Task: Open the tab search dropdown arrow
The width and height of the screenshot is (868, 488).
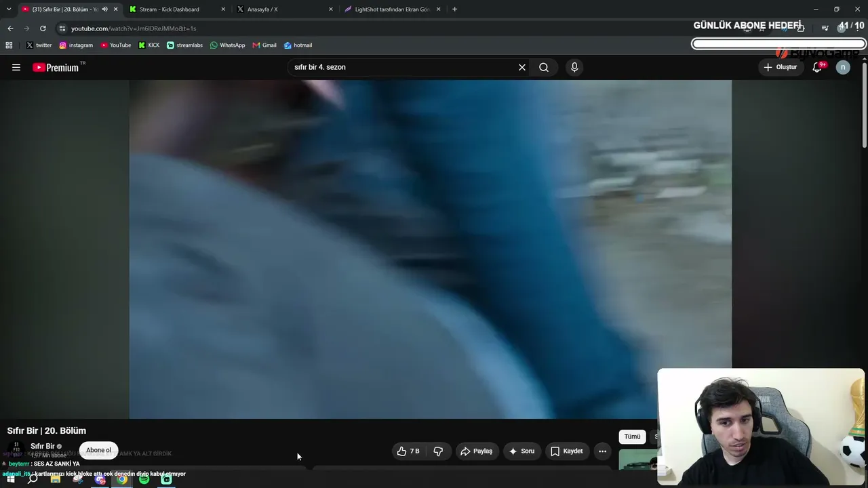Action: pyautogui.click(x=8, y=9)
